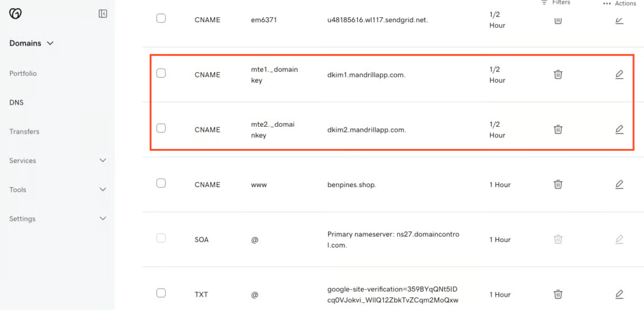The height and width of the screenshot is (310, 644).
Task: Delete the google-site-verification TXT record
Action: click(x=558, y=294)
